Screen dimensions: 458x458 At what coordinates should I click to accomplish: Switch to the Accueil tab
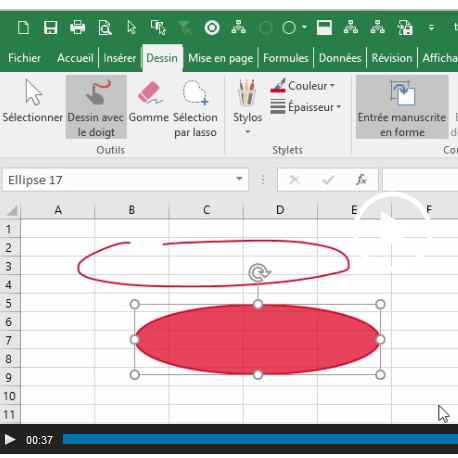pos(75,58)
